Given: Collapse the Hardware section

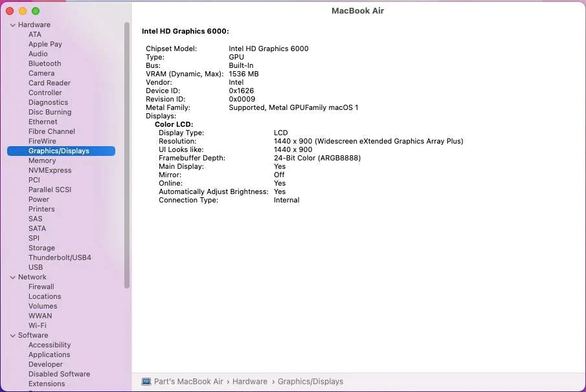Looking at the screenshot, I should (x=12, y=24).
